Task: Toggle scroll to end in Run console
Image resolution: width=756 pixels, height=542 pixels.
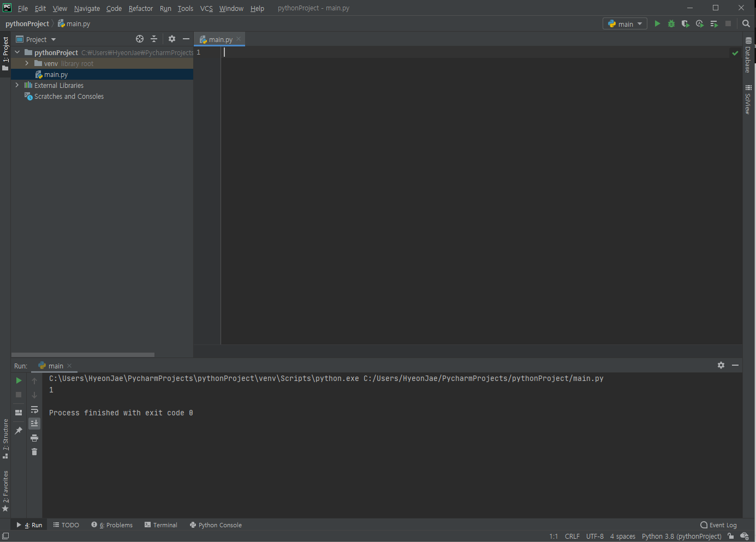Action: coord(34,424)
